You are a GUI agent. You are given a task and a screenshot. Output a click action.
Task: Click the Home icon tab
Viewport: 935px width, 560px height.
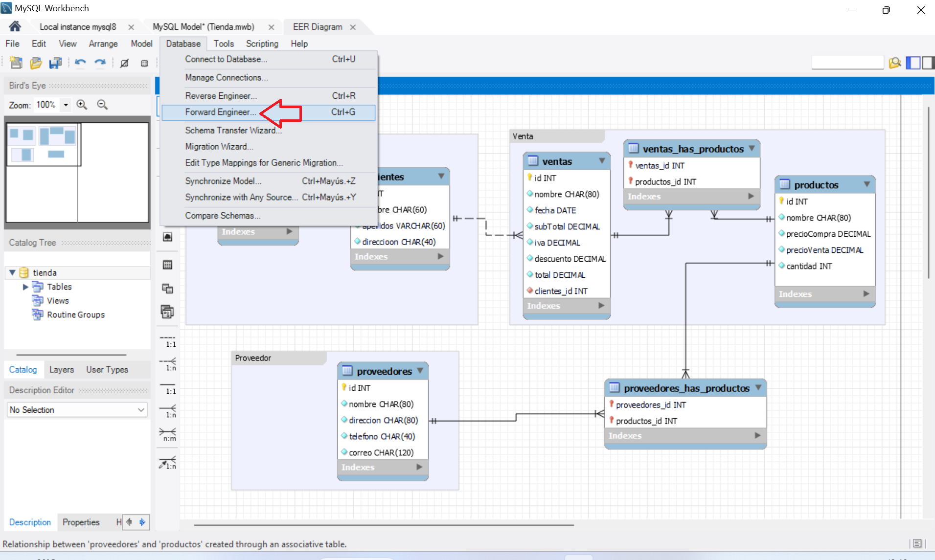click(x=15, y=26)
